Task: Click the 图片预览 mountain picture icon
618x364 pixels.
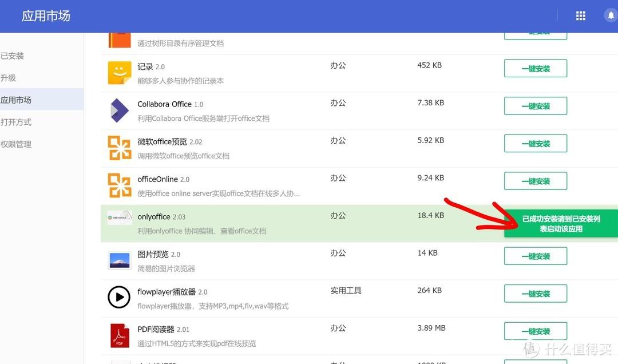Action: [120, 260]
